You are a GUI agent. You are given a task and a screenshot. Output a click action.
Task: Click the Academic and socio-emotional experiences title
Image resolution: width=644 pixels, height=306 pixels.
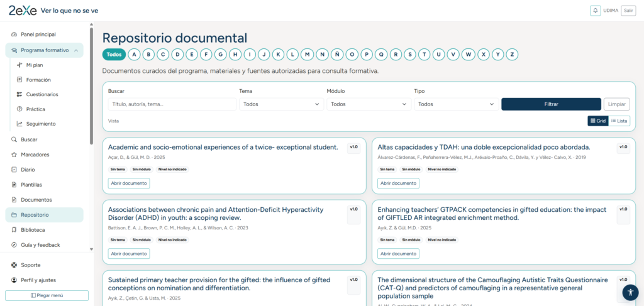click(223, 147)
